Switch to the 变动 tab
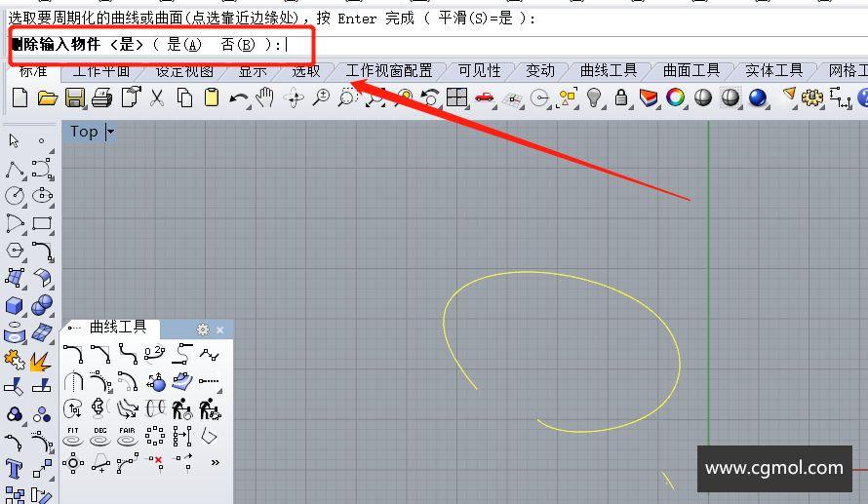The image size is (868, 504). click(x=539, y=71)
